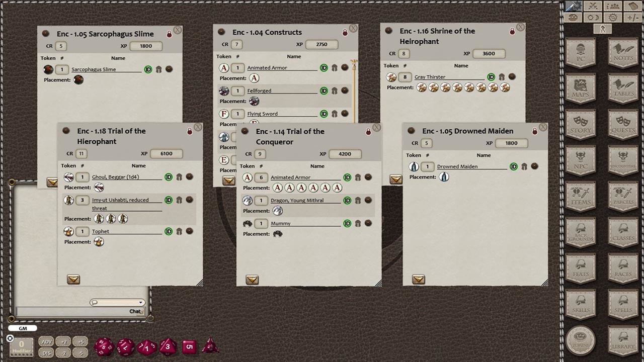Screen dimensions: 644x362
Task: Toggle ID for Gray Thirster
Action: click(491, 77)
